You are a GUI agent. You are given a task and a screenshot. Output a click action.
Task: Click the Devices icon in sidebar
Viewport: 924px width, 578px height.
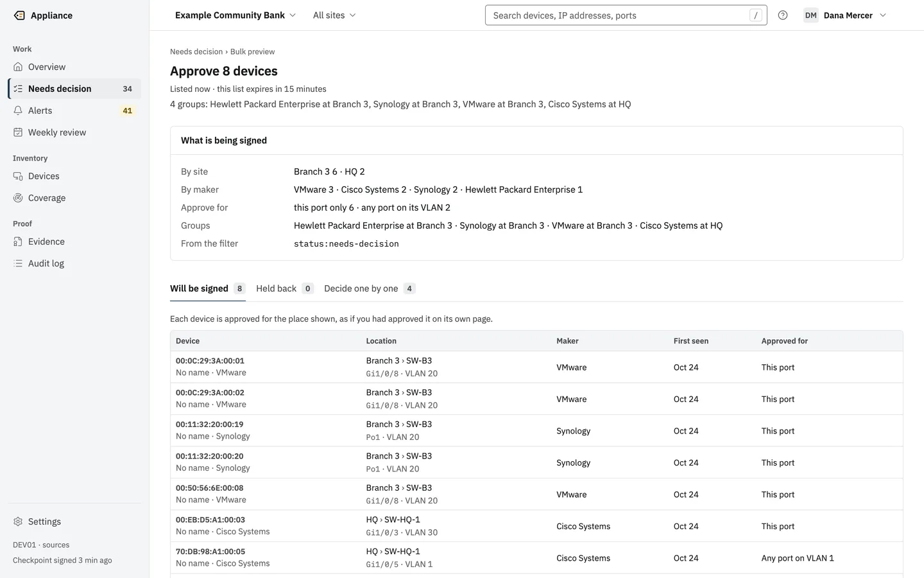18,176
